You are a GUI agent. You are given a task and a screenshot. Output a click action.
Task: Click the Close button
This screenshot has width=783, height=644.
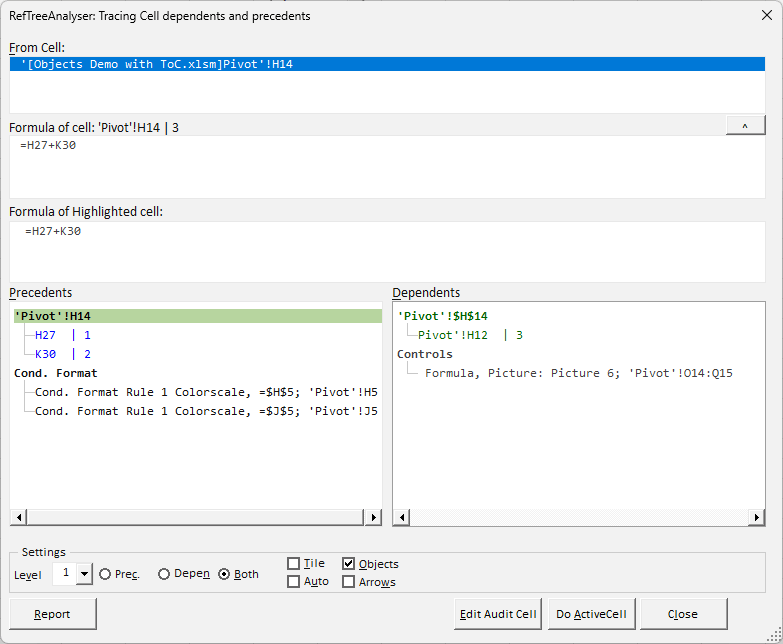coord(683,614)
